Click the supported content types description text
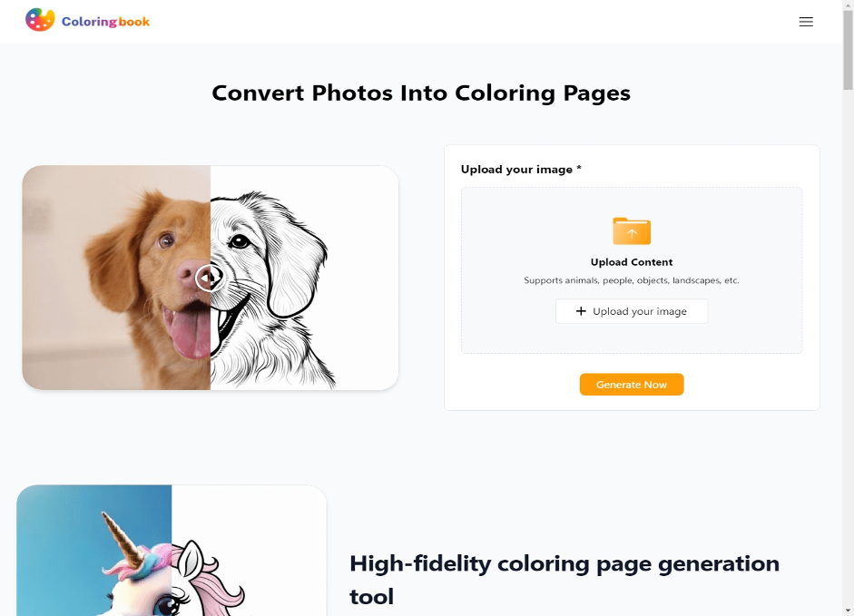854x616 pixels. tap(632, 280)
